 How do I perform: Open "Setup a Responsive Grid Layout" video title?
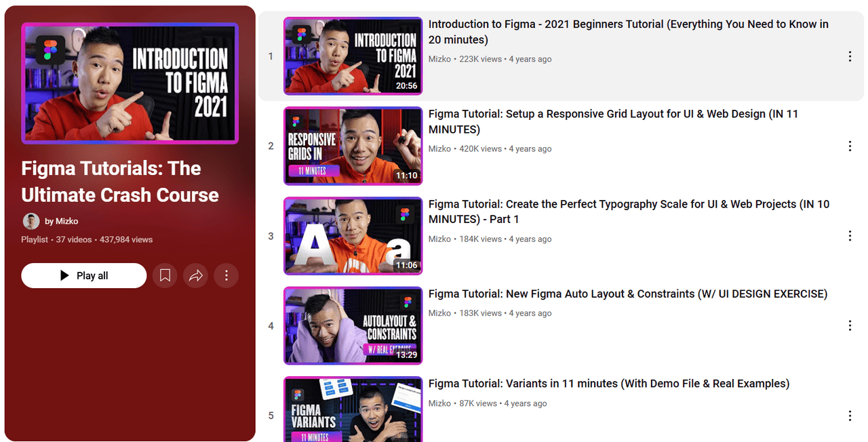tap(613, 121)
